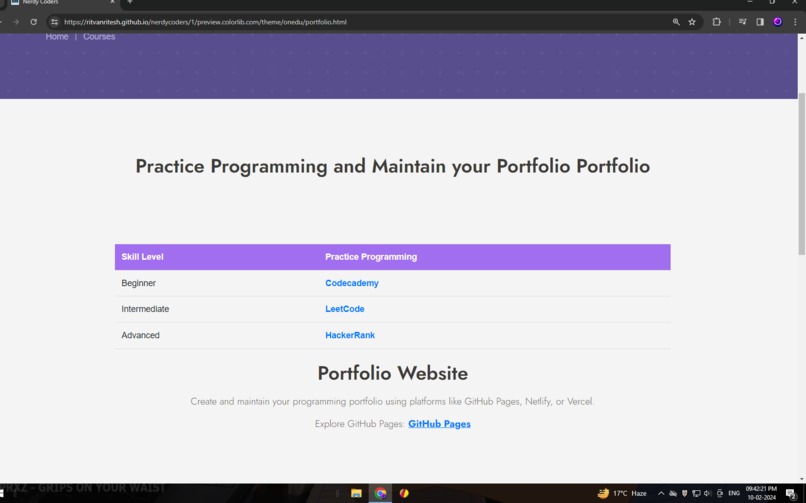
Task: Open the notification center icon
Action: (791, 494)
